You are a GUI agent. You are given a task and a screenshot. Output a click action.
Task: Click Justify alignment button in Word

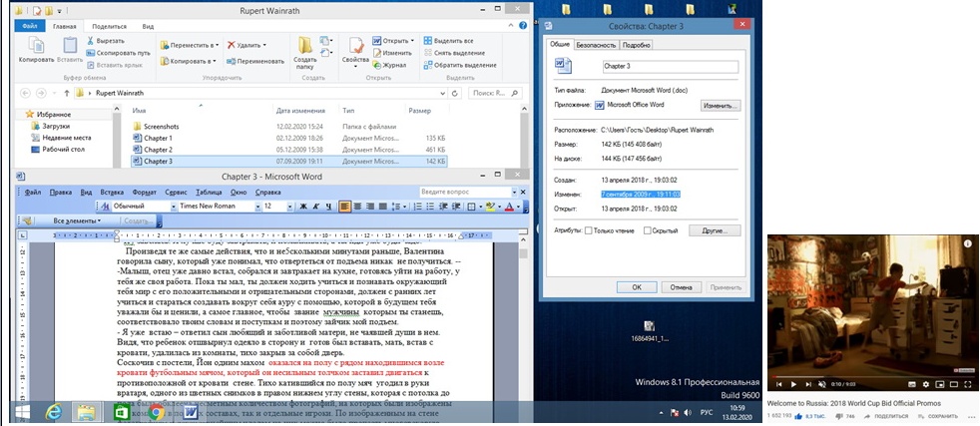pyautogui.click(x=381, y=207)
